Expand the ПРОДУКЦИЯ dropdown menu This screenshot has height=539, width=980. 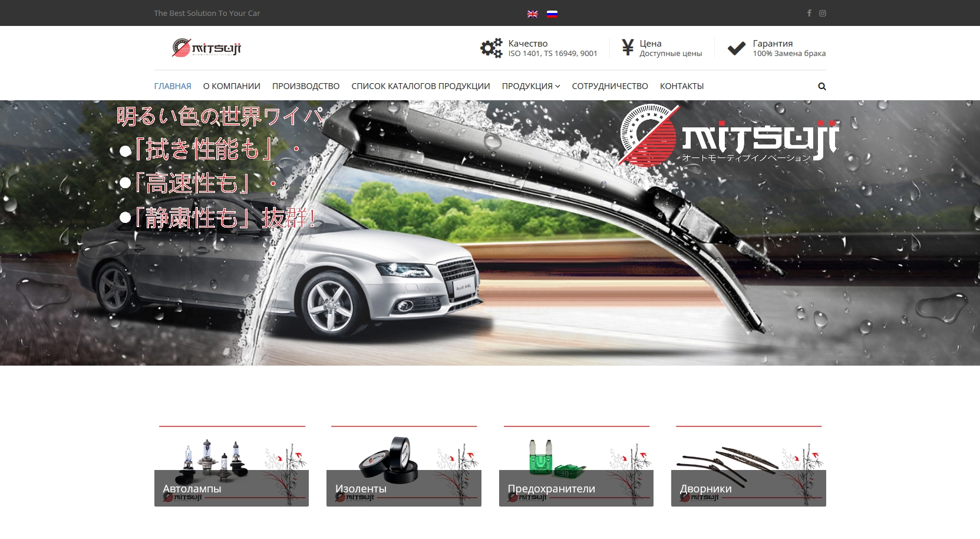pos(531,86)
